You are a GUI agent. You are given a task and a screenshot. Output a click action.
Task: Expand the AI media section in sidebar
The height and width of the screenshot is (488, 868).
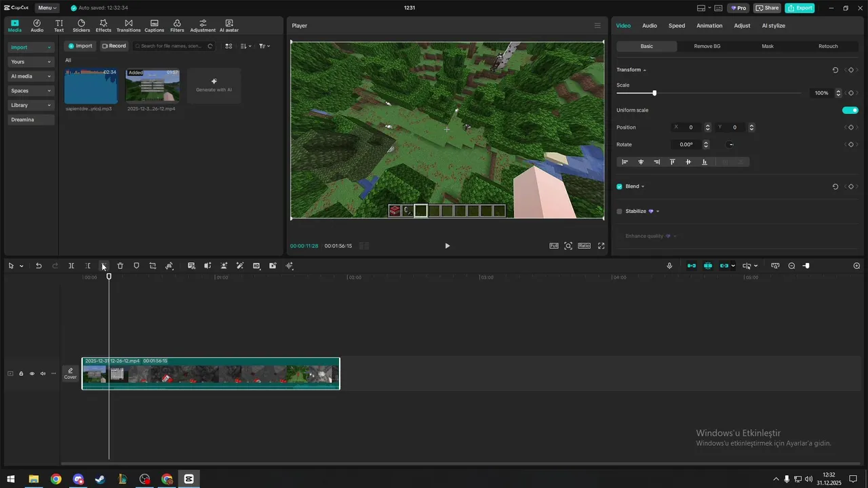point(31,76)
